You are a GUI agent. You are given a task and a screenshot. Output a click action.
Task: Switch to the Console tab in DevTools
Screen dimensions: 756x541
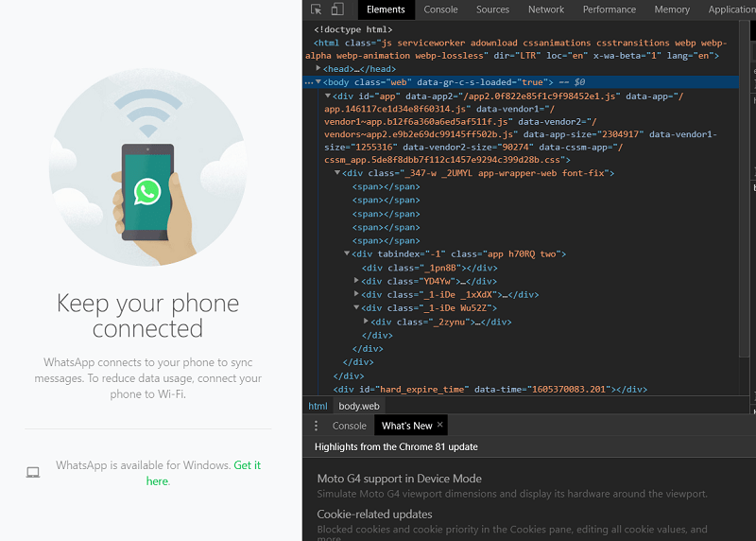(x=440, y=9)
